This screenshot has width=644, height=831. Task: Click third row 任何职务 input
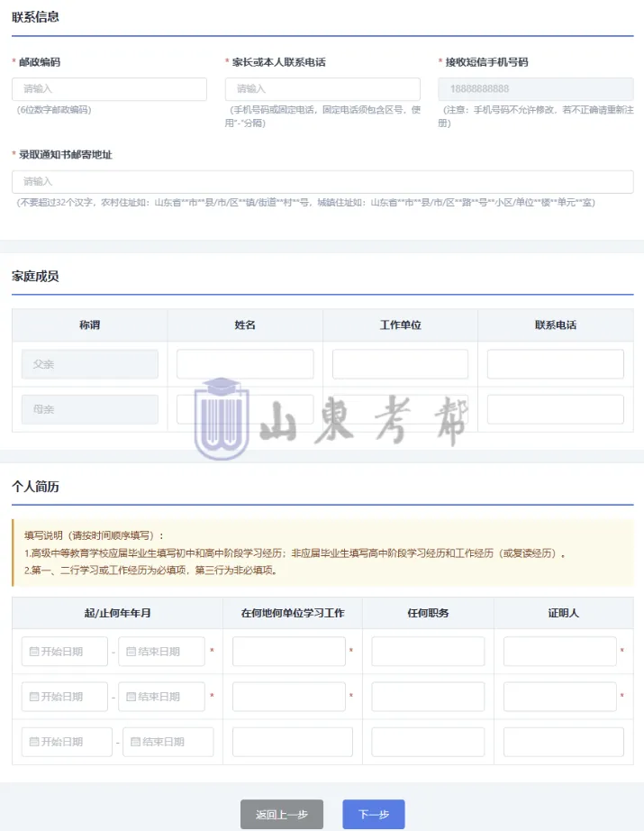pos(428,742)
